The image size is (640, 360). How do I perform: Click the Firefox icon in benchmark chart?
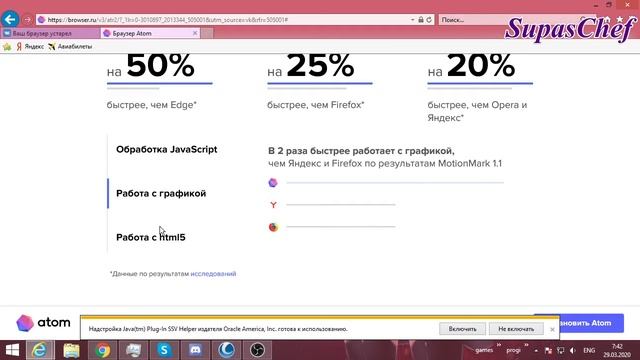pyautogui.click(x=273, y=227)
